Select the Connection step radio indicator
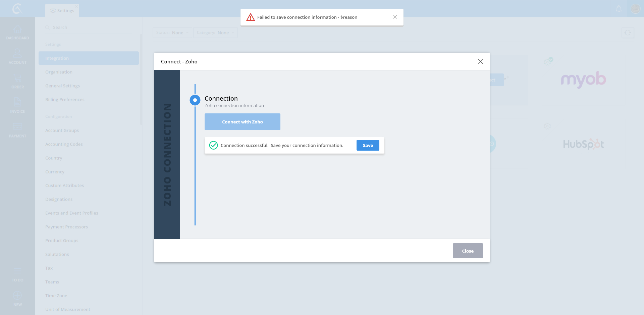The height and width of the screenshot is (315, 644). coord(195,100)
